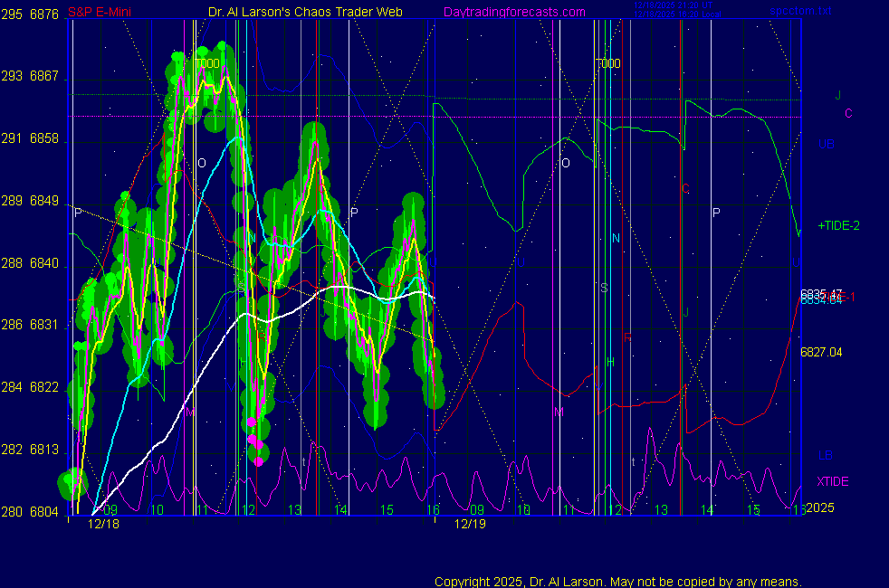
Task: Click the copyright notice text
Action: [617, 582]
